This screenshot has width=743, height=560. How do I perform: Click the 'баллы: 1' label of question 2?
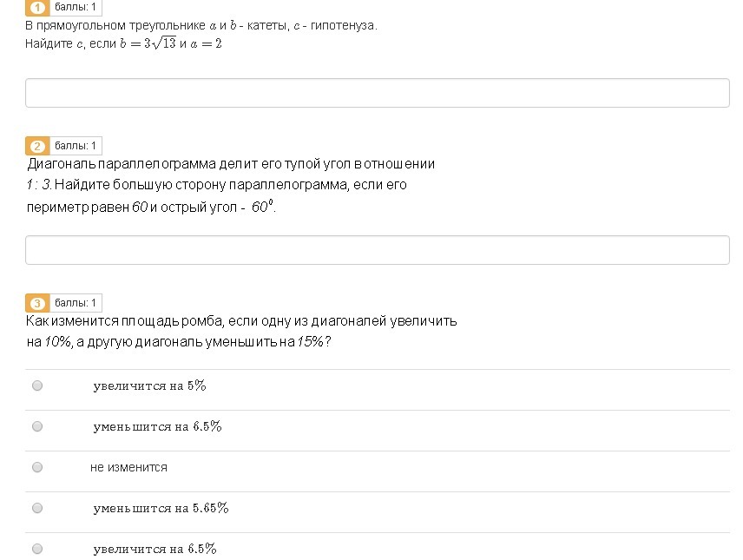[76, 146]
